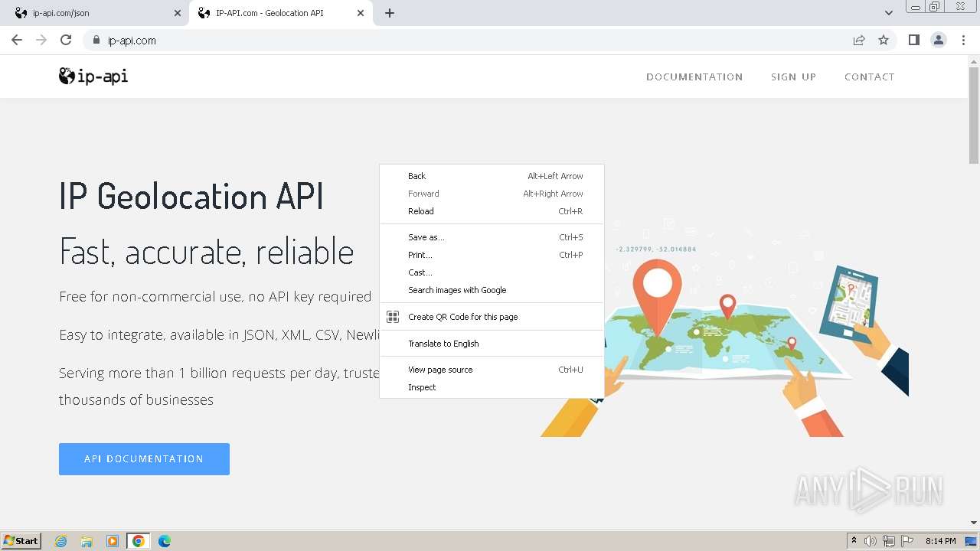
Task: View site information lock icon
Action: coord(96,40)
